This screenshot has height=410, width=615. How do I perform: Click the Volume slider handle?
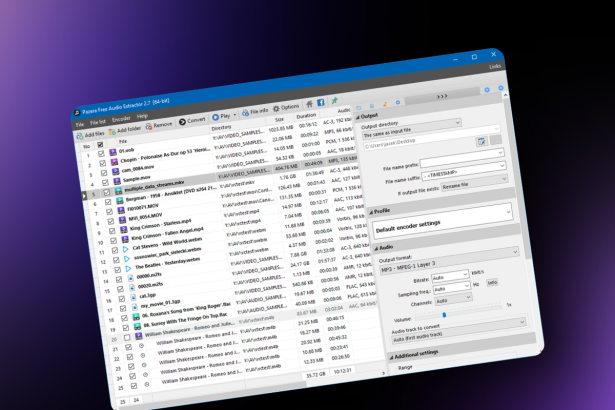coord(444,314)
